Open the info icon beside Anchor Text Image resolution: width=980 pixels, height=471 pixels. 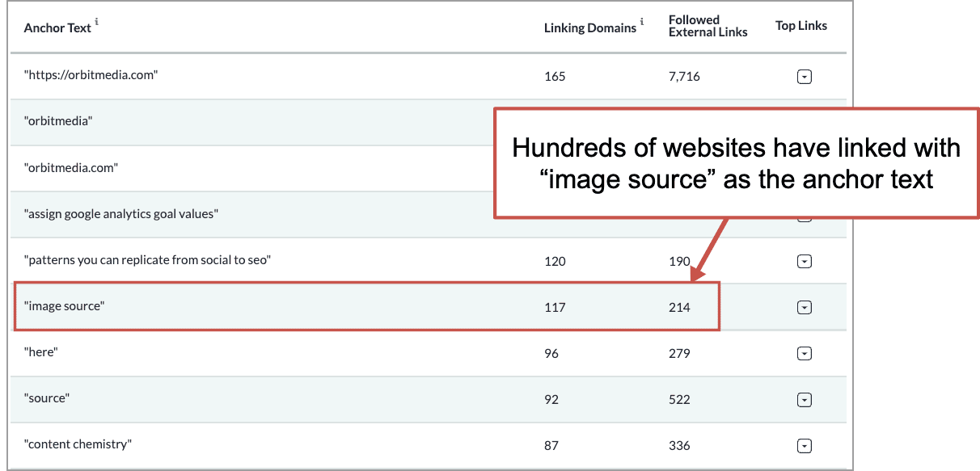[97, 23]
